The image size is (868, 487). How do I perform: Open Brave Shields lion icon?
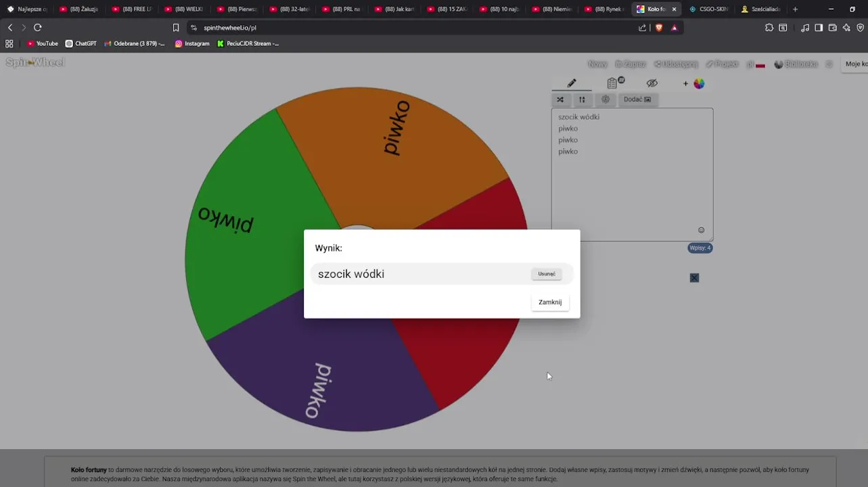coord(658,28)
